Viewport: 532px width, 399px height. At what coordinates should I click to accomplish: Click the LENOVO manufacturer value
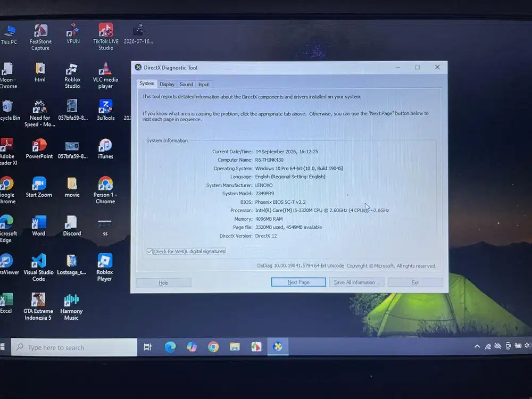coord(264,185)
